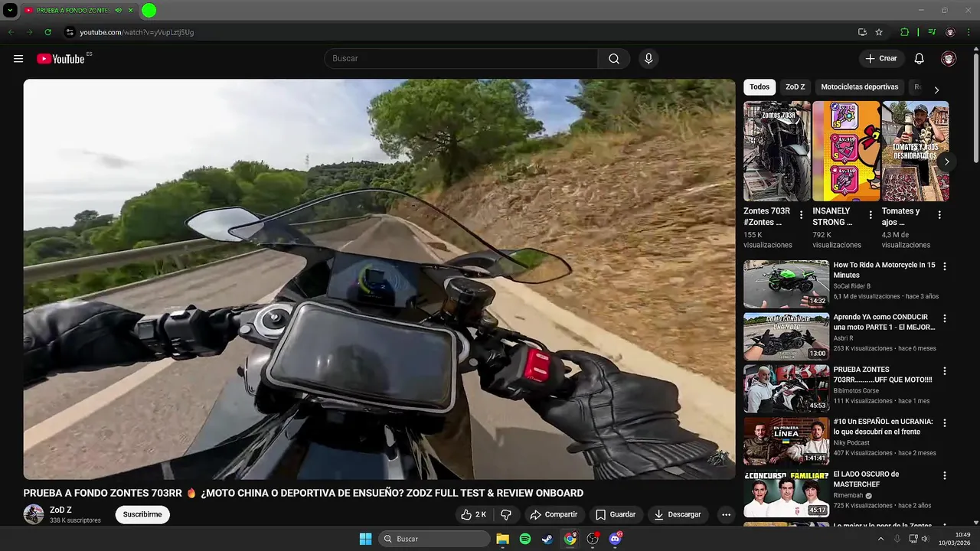Open Discord from the taskbar

pyautogui.click(x=615, y=539)
